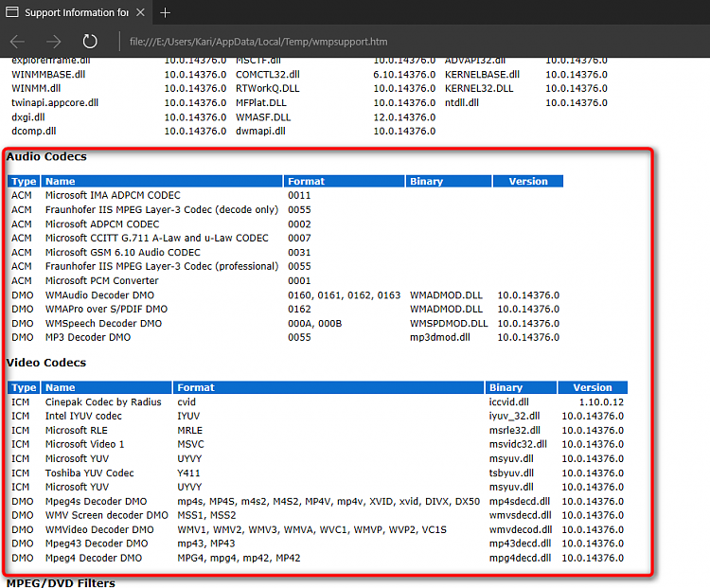Click format MPG4, mpg4, mp42, MP42
This screenshot has height=588, width=710.
tap(239, 558)
